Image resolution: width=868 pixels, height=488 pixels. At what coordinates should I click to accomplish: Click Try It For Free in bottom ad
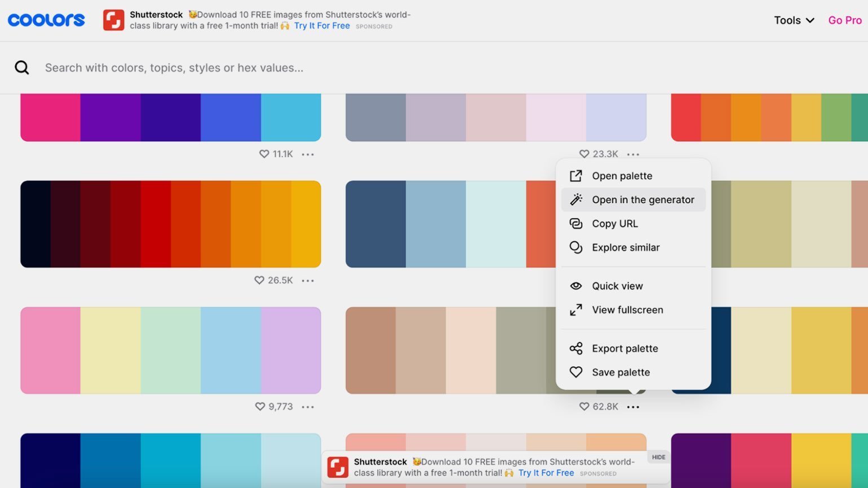tap(546, 473)
